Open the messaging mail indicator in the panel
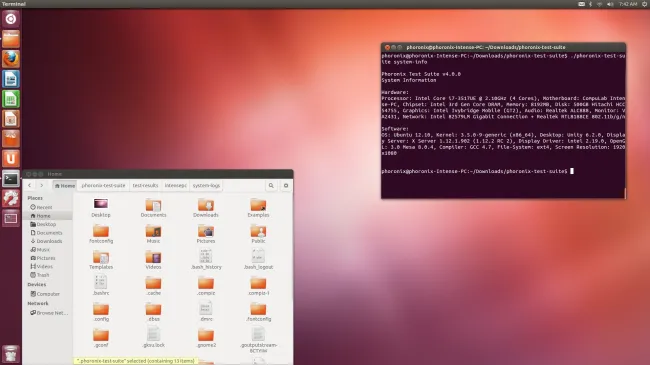 click(x=582, y=4)
